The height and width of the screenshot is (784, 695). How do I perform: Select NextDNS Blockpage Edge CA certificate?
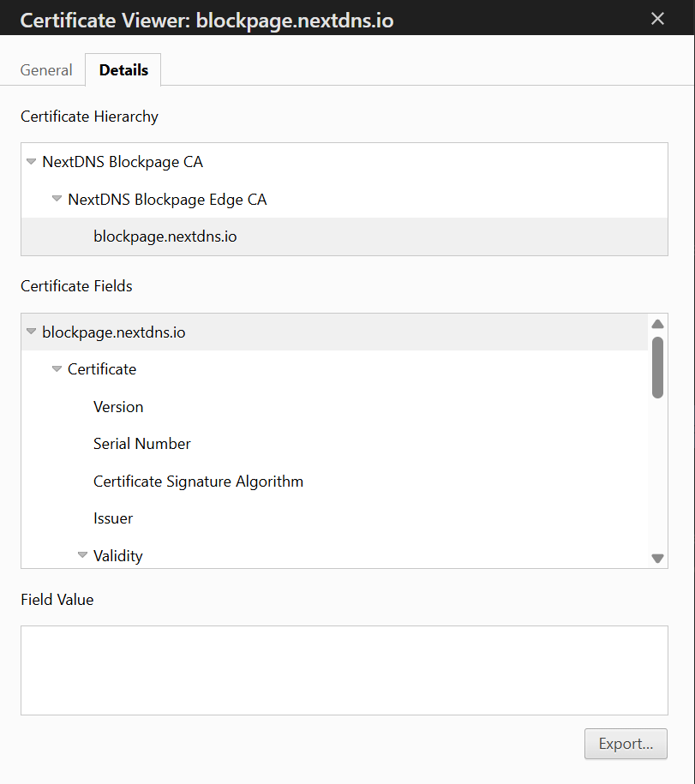tap(167, 200)
